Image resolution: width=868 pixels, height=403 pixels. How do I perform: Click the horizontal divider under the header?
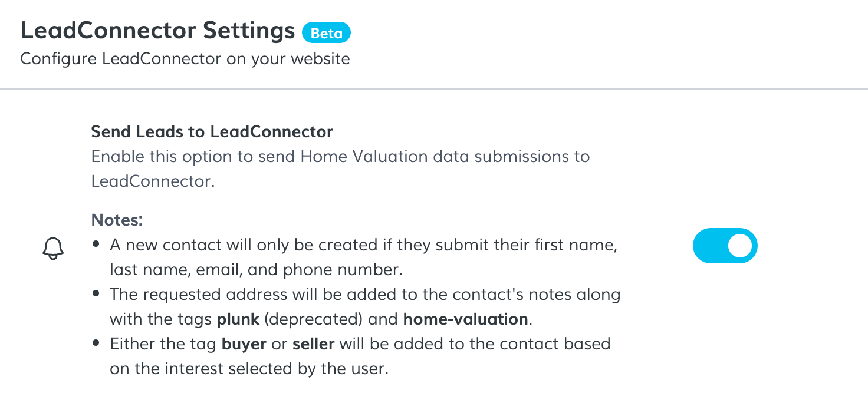pyautogui.click(x=434, y=89)
